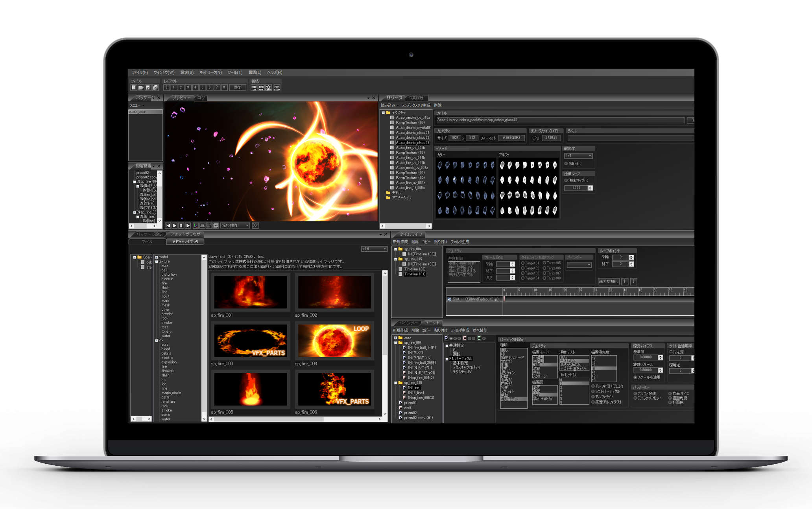The image size is (812, 509).
Task: Click the 保存 layout save button
Action: [x=237, y=87]
